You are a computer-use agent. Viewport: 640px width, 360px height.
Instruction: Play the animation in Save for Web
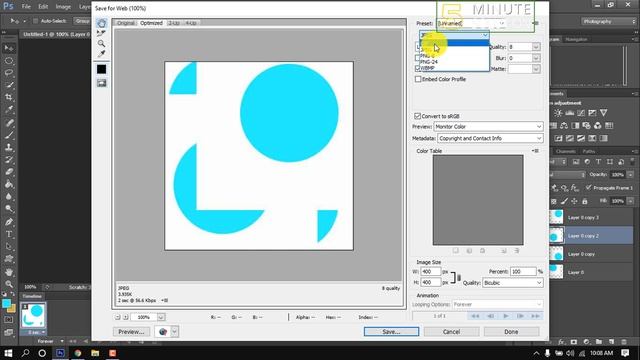(506, 316)
